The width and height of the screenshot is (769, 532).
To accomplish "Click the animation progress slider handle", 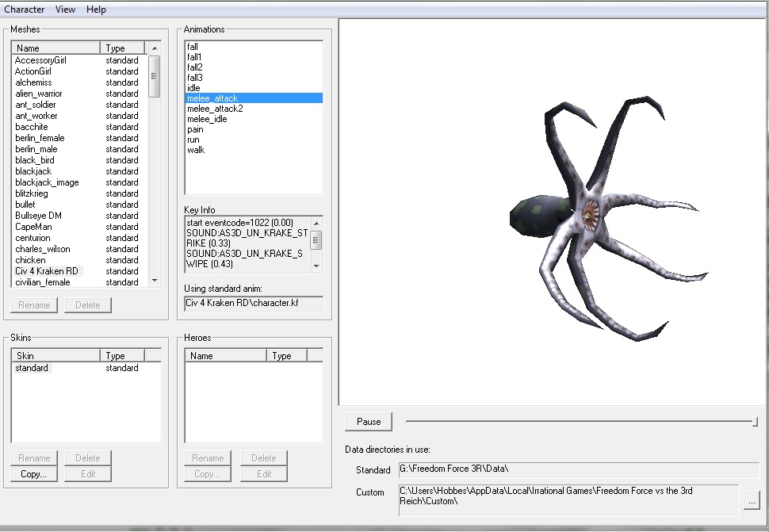I will coord(755,422).
